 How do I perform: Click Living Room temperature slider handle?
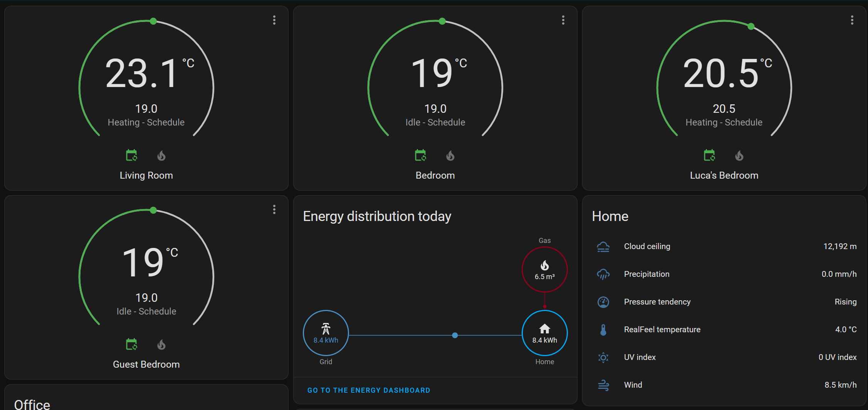(153, 21)
